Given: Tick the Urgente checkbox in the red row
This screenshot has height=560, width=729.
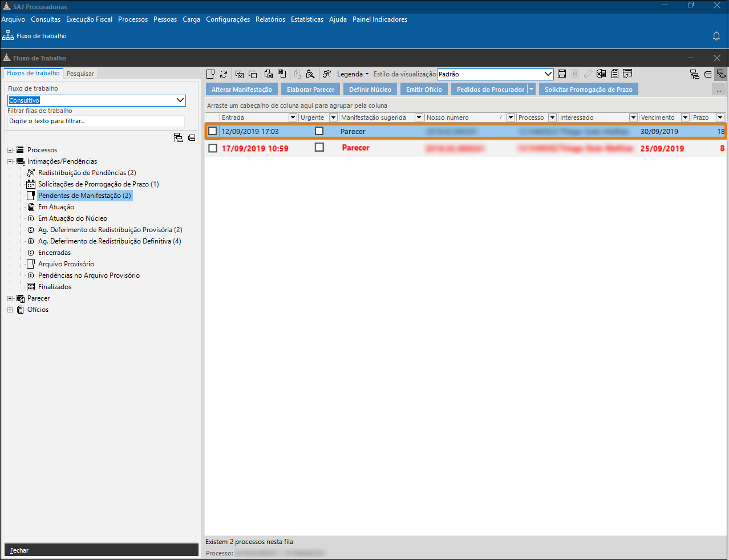Looking at the screenshot, I should click(x=319, y=148).
